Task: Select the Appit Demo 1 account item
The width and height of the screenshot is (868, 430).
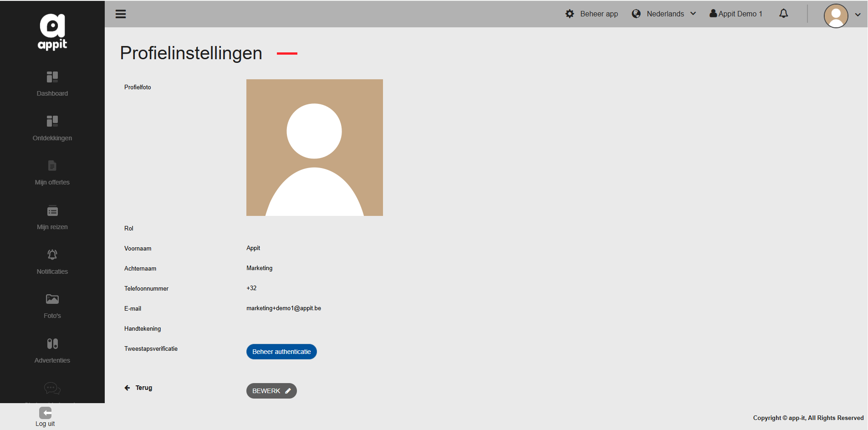Action: coord(736,14)
